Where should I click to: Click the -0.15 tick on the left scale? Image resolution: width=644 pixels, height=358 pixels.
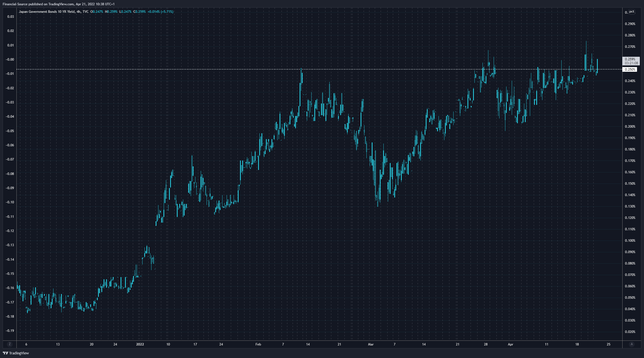[x=10, y=274]
